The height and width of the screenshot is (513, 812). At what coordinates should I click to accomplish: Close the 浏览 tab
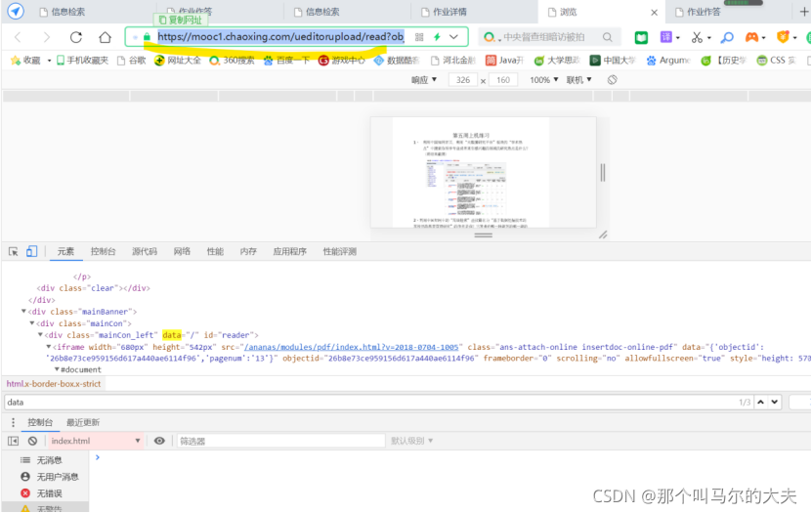[654, 13]
